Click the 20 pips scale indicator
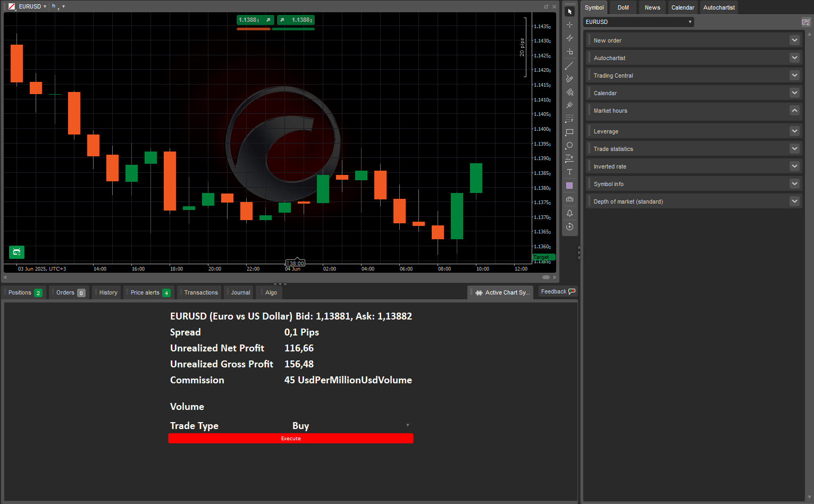 point(522,47)
